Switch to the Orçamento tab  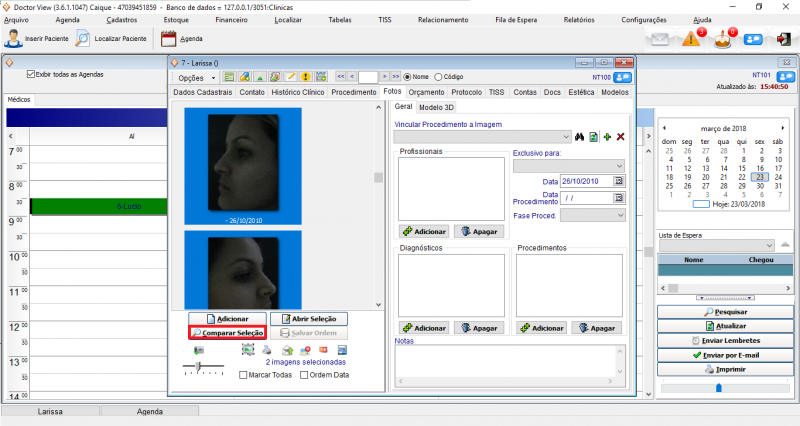tap(427, 92)
